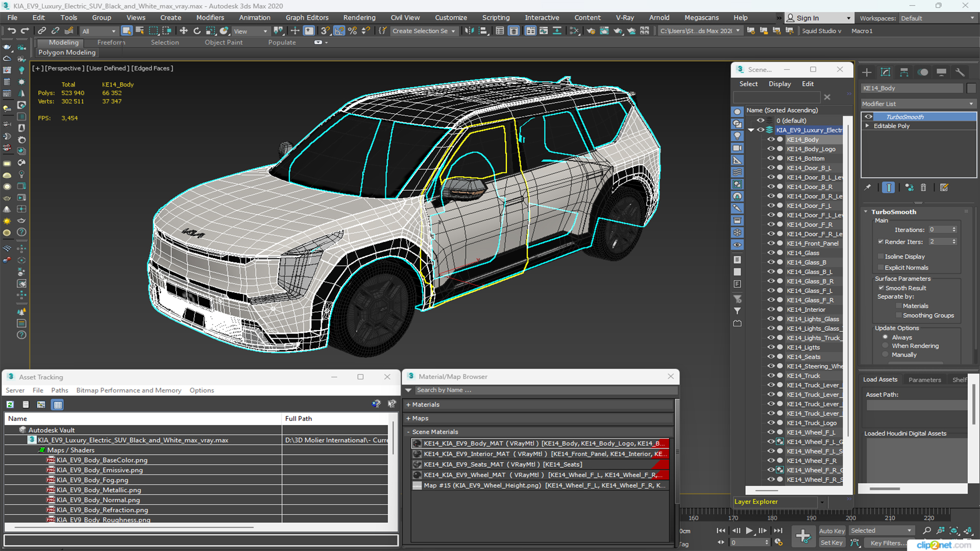Click the Refresh icon in Asset Tracking
The width and height of the screenshot is (980, 551).
point(10,405)
